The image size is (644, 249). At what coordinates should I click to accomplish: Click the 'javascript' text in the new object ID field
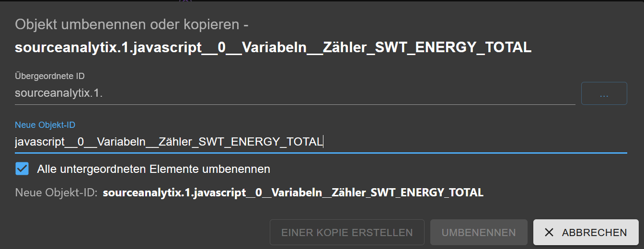click(39, 142)
